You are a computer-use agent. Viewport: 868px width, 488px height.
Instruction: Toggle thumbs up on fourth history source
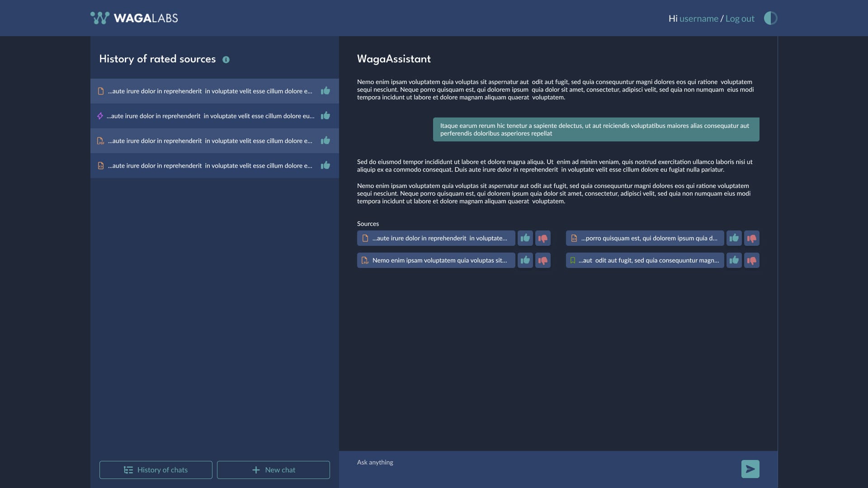pyautogui.click(x=325, y=165)
